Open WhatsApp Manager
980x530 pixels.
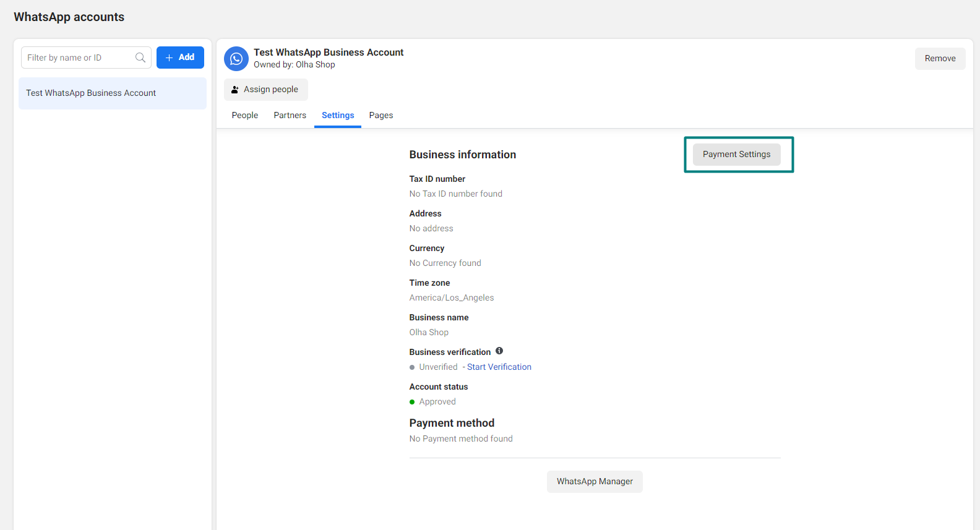tap(595, 482)
